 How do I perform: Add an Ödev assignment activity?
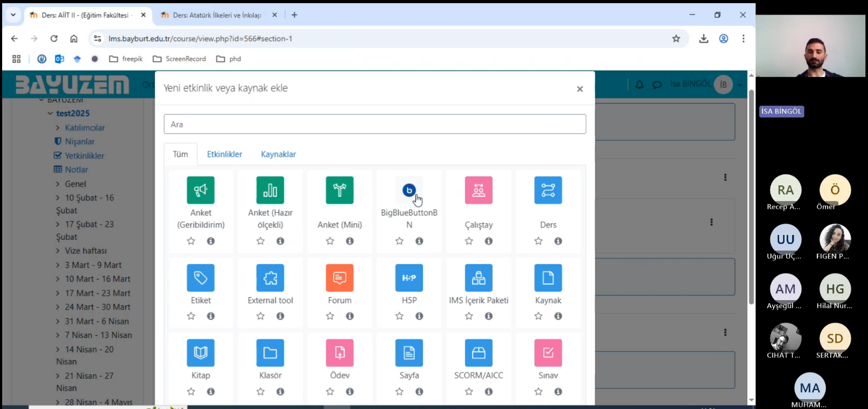[x=339, y=353]
